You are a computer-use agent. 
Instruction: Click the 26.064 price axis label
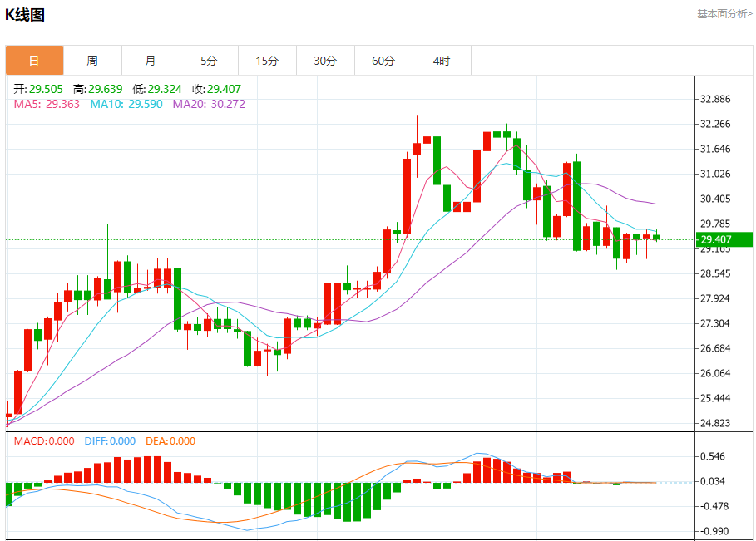coord(715,373)
